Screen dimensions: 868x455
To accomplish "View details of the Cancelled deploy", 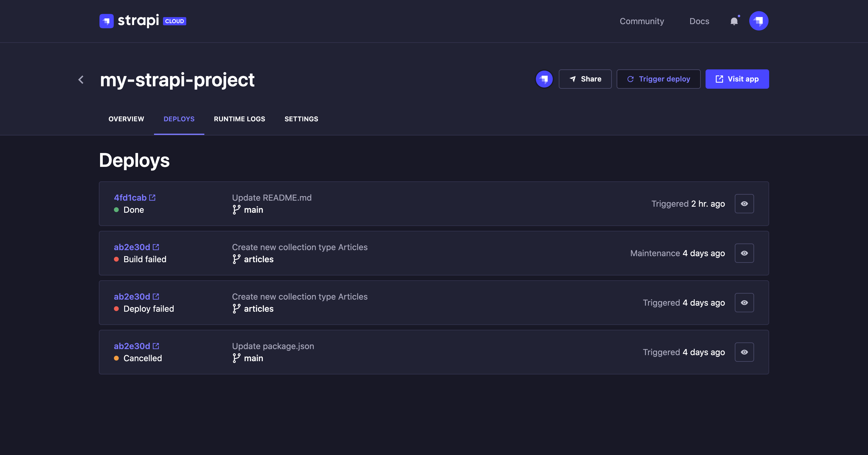I will point(744,352).
